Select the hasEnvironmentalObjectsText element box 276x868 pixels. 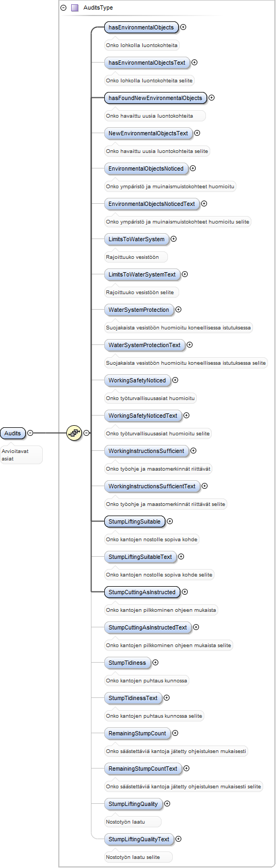[x=147, y=63]
